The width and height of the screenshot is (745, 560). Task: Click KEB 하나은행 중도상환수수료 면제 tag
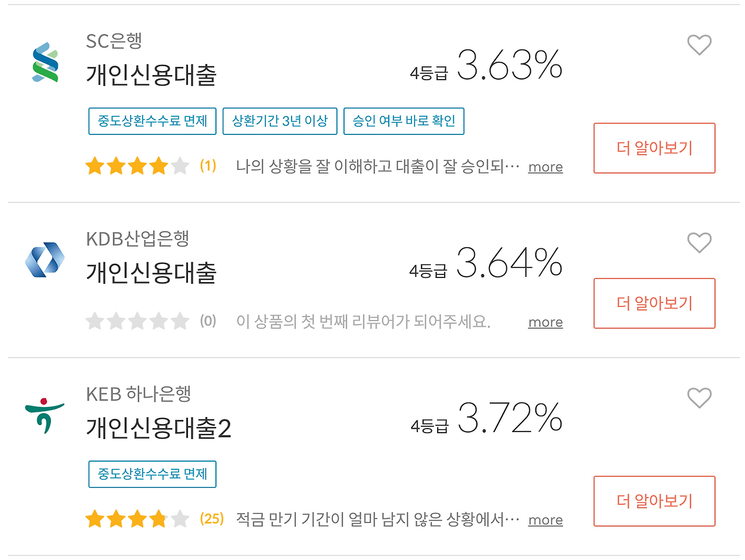click(152, 474)
